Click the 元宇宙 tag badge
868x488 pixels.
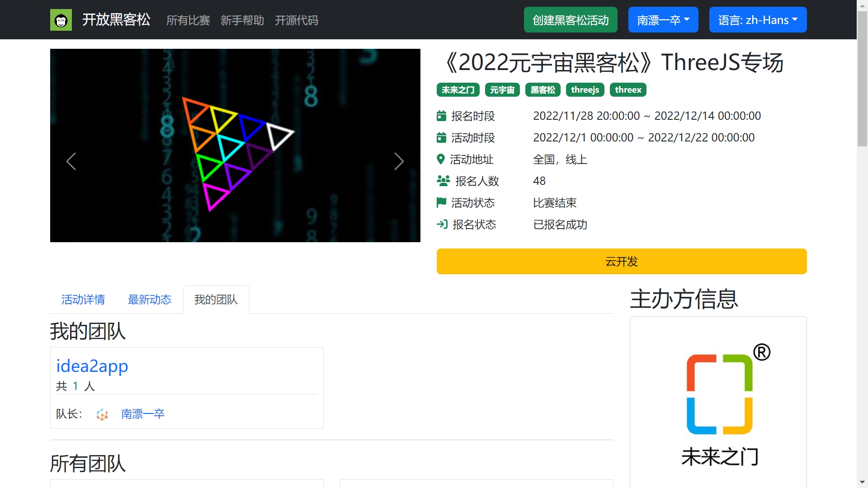tap(502, 90)
